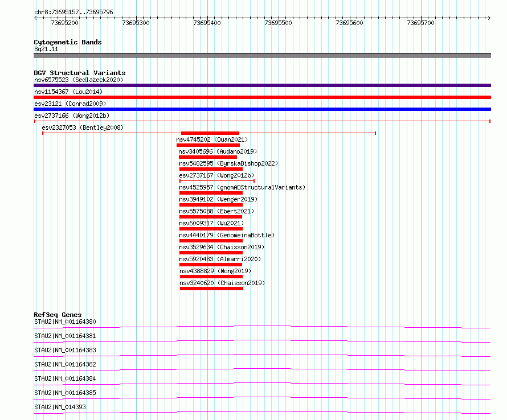Click the Cytogenetic Bands track title
Image resolution: width=507 pixels, height=420 pixels.
68,42
